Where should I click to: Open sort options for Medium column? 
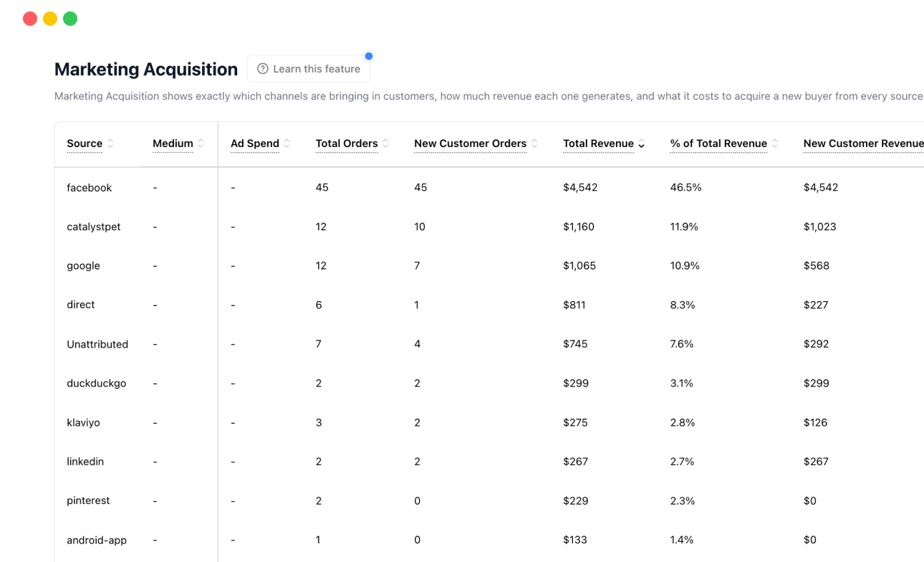(x=201, y=143)
